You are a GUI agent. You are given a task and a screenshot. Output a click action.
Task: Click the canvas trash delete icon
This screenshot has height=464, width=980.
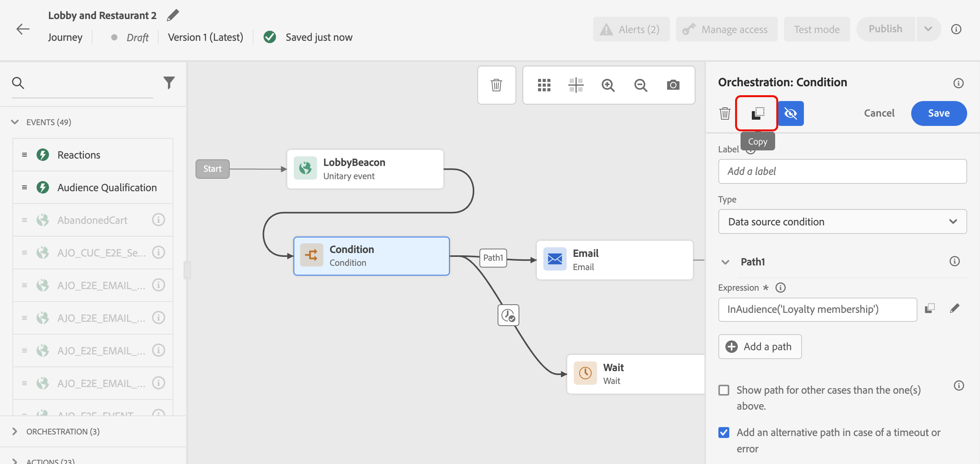coord(496,85)
